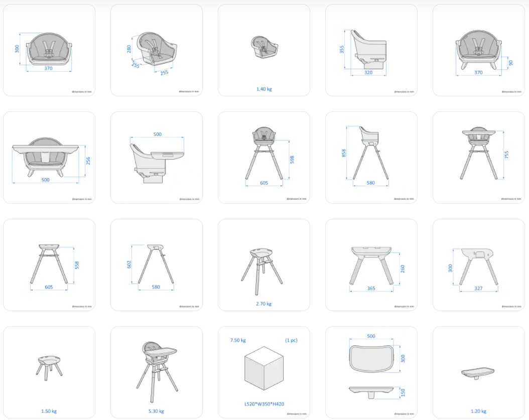Screen dimensions: 529x420
Task: Click the seat thumbnail labeled 1.40 kg
Action: click(264, 50)
